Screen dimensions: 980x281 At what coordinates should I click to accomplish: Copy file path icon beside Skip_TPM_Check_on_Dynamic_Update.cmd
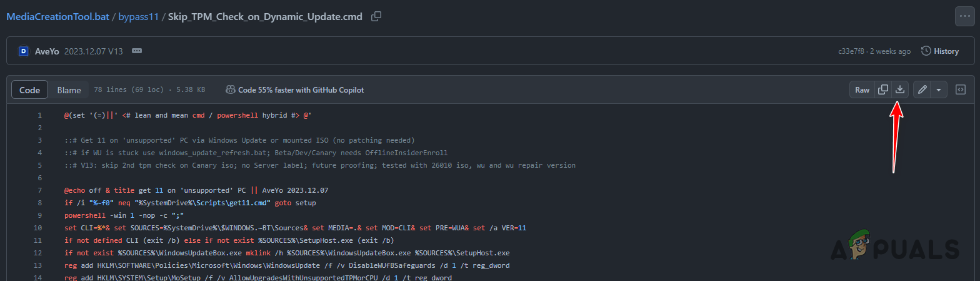(x=376, y=17)
